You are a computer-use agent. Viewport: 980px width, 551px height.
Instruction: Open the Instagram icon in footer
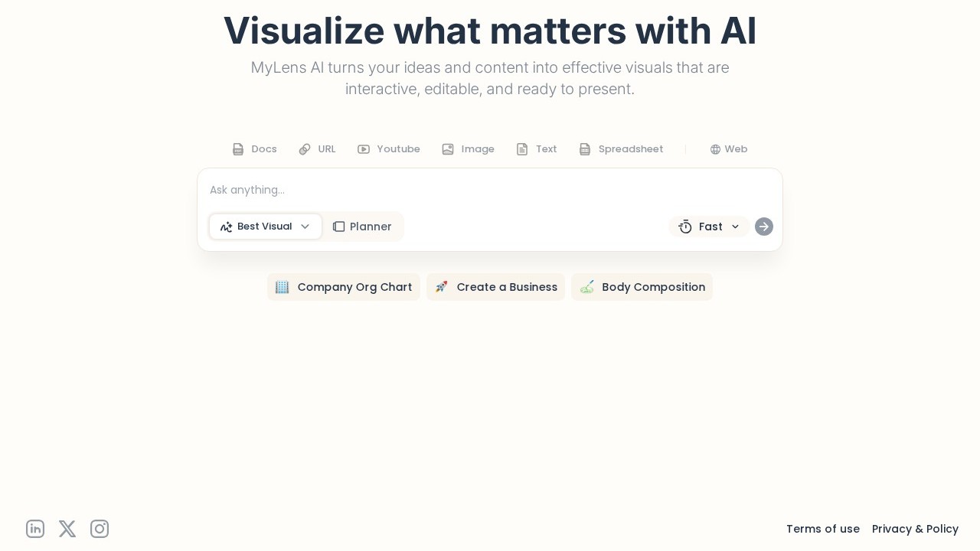100,529
